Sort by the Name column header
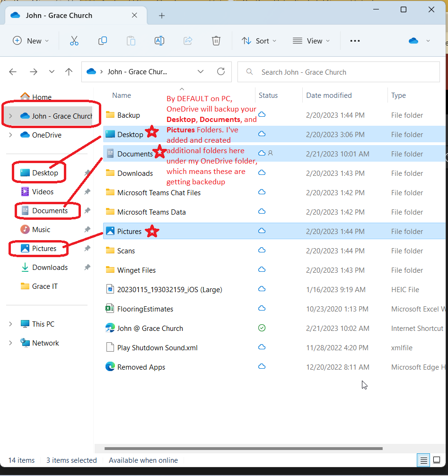 tap(122, 95)
